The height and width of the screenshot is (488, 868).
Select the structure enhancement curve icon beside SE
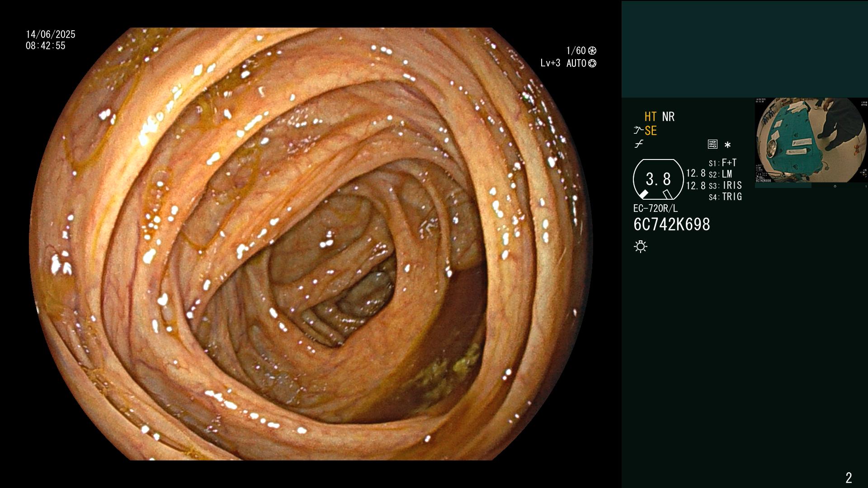click(x=638, y=131)
